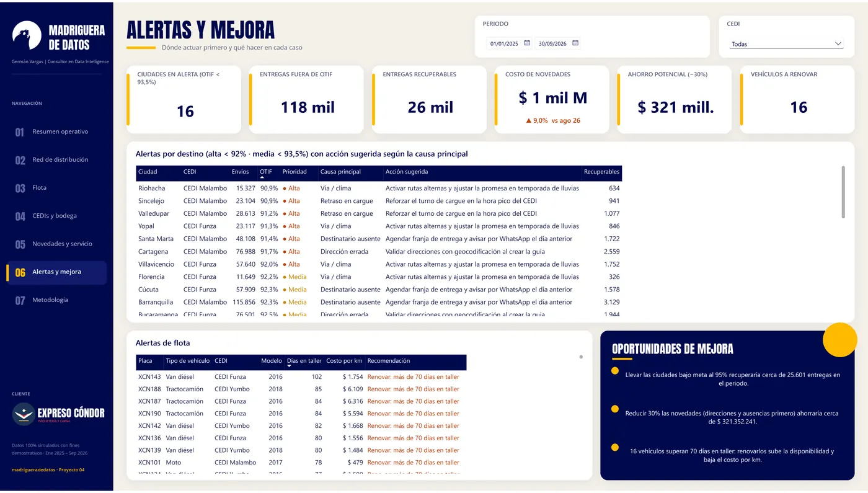This screenshot has height=493, width=868.
Task: Click the Expreso Cóndor client logo
Action: tap(59, 414)
